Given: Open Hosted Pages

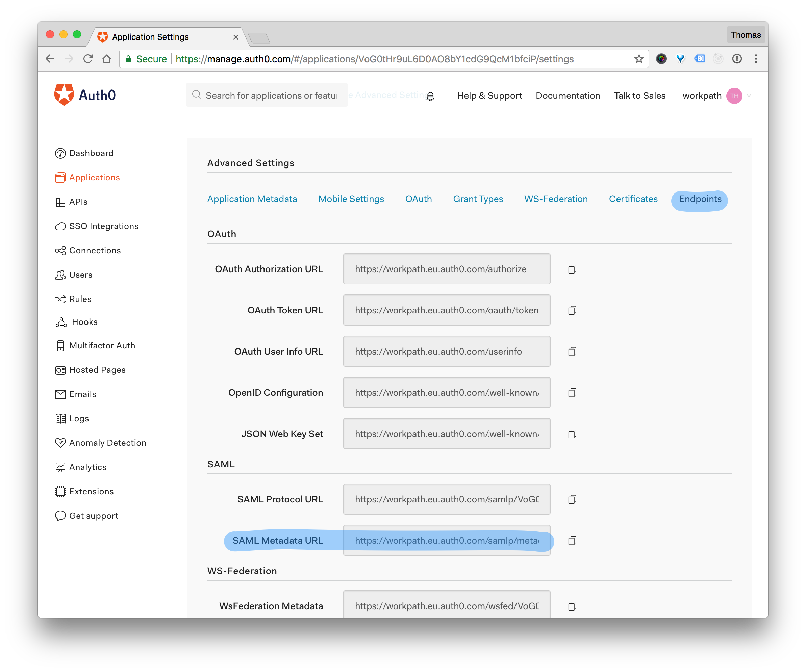Looking at the screenshot, I should click(91, 370).
